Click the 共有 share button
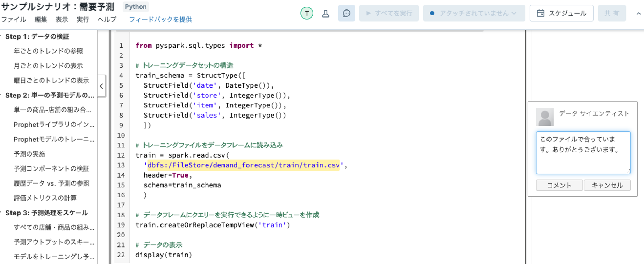The height and width of the screenshot is (264, 644). [x=611, y=13]
